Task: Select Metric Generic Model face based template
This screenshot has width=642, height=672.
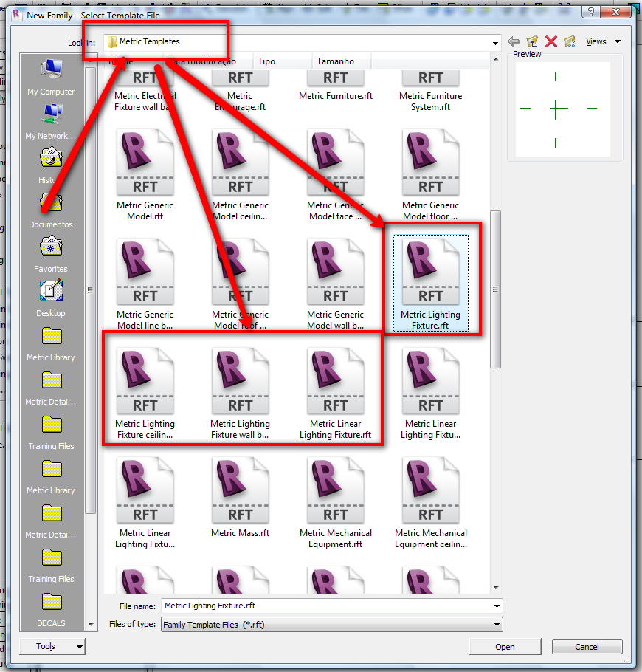Action: coord(335,176)
